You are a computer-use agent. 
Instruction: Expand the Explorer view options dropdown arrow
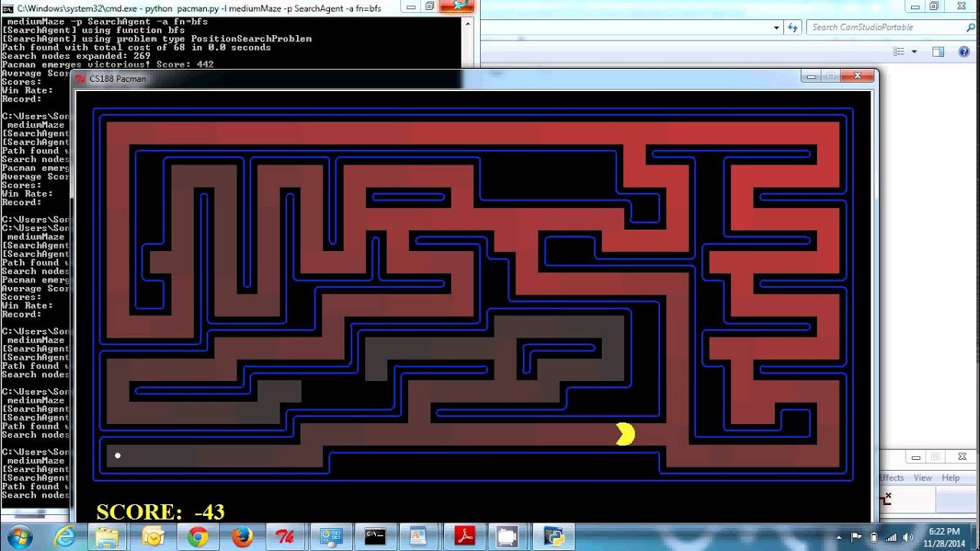(x=913, y=51)
